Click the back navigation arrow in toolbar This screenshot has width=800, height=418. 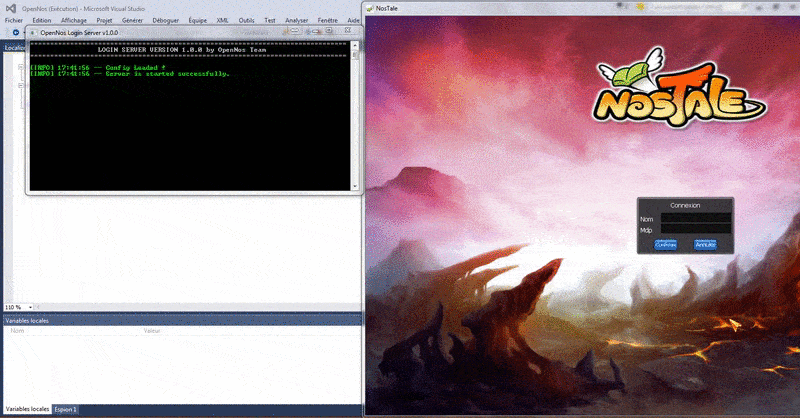tap(17, 32)
